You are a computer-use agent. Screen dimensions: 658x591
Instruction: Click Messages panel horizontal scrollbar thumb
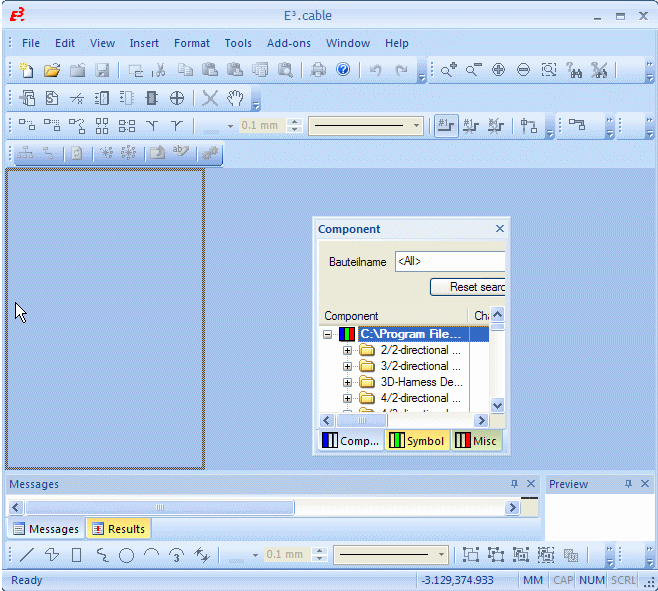tap(159, 507)
